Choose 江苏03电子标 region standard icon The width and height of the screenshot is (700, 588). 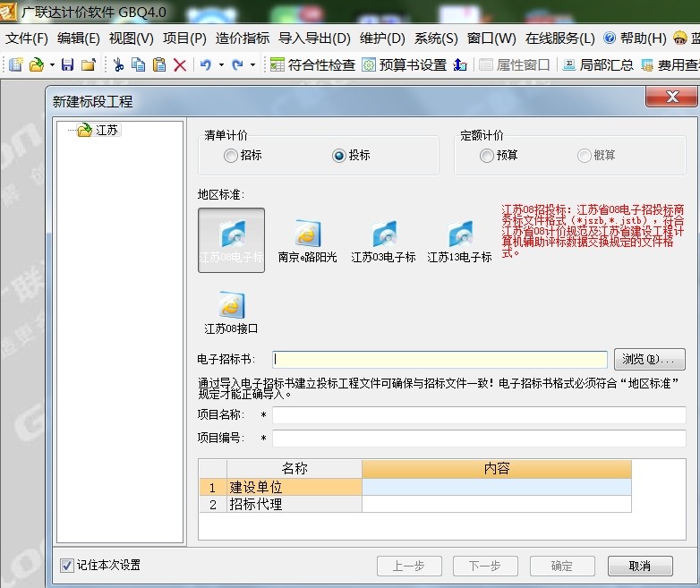point(383,240)
